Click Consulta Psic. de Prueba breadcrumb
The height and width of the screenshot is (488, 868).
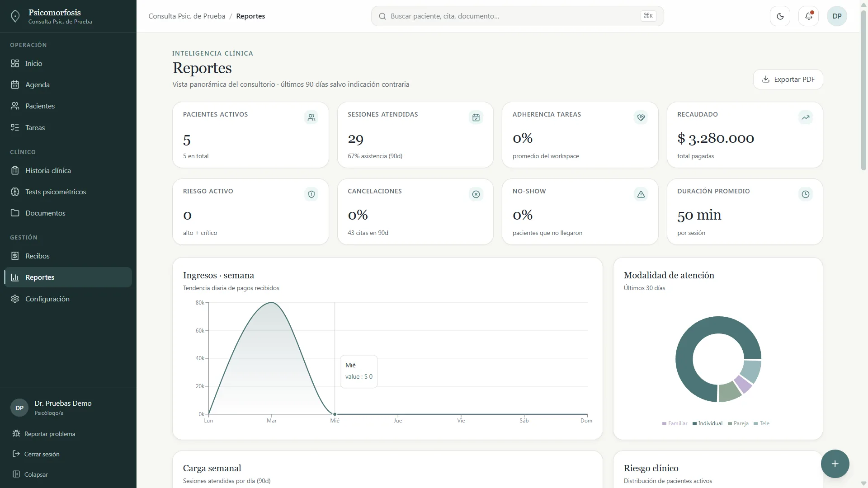coord(187,16)
